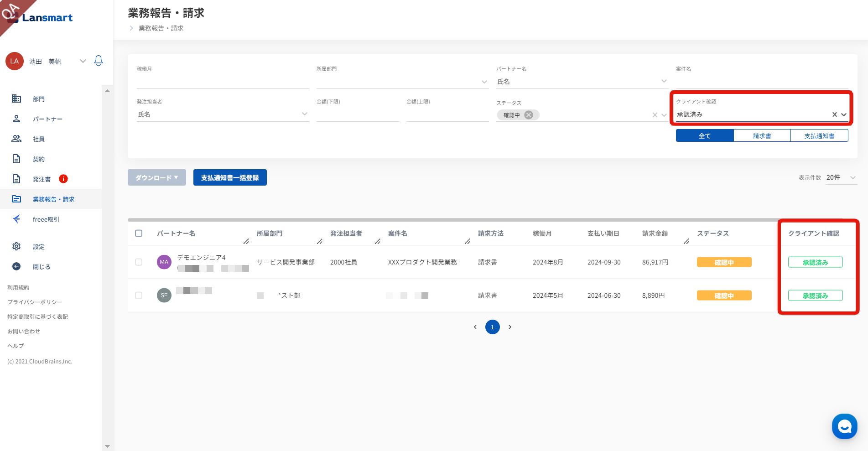Go to next page arrow
This screenshot has height=451, width=868.
click(x=510, y=327)
